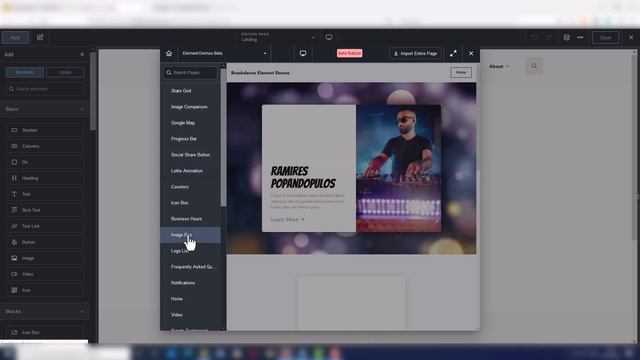The image size is (640, 360).
Task: Add a Heading element
Action: pyautogui.click(x=45, y=178)
